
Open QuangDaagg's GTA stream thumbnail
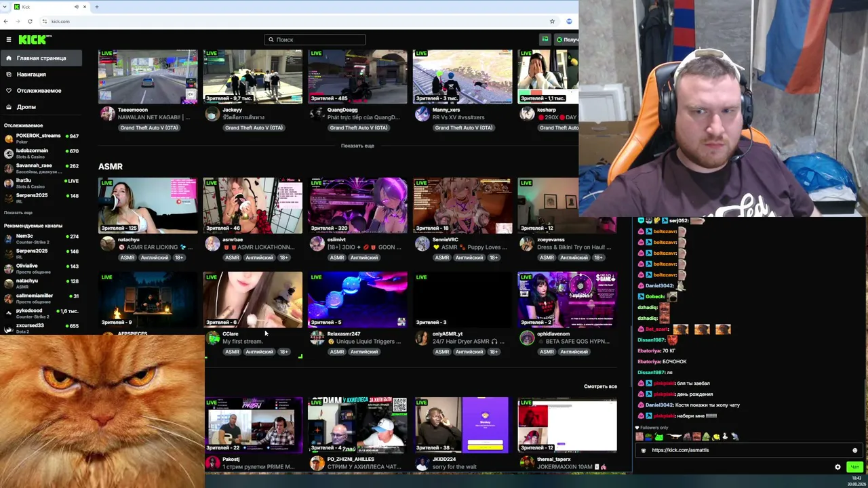pyautogui.click(x=357, y=77)
